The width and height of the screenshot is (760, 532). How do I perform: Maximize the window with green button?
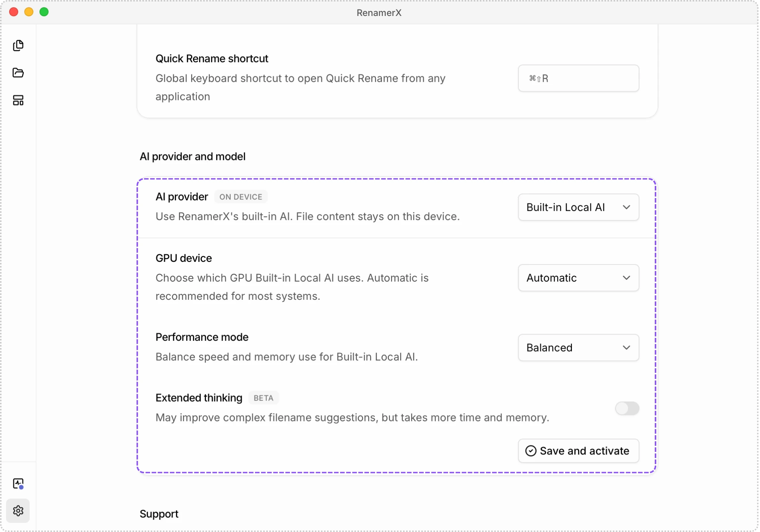(44, 12)
